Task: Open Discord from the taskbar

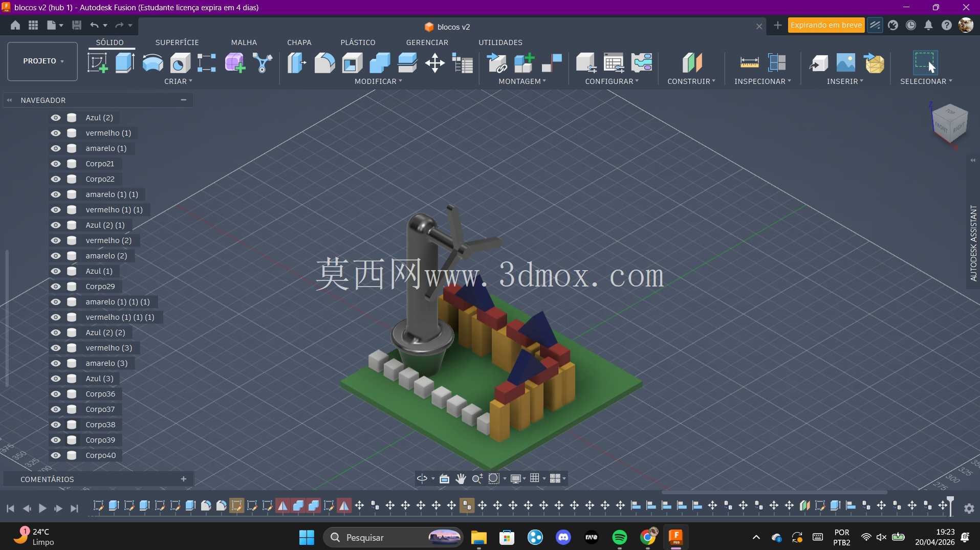Action: coord(563,537)
